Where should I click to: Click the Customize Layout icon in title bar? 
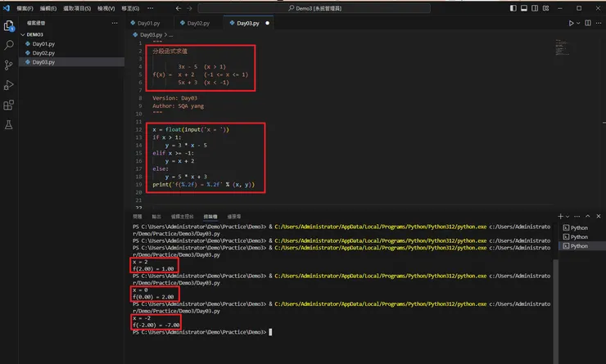tap(546, 7)
